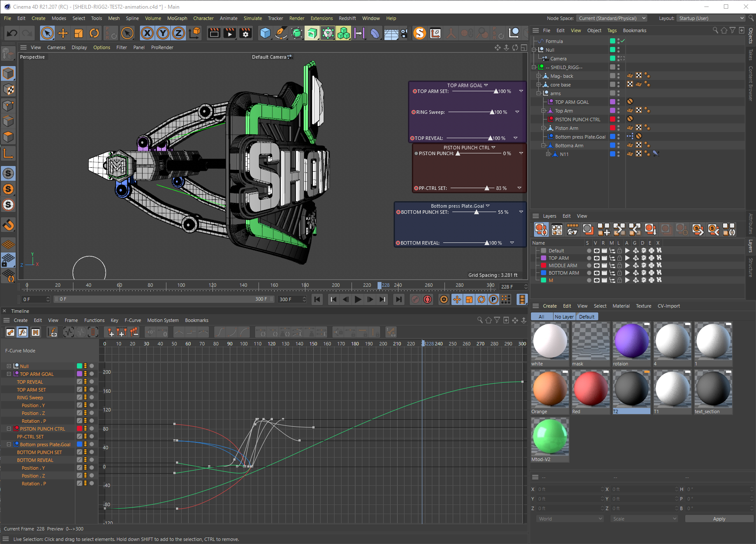
Task: Open World coordinate system dropdown
Action: point(570,519)
